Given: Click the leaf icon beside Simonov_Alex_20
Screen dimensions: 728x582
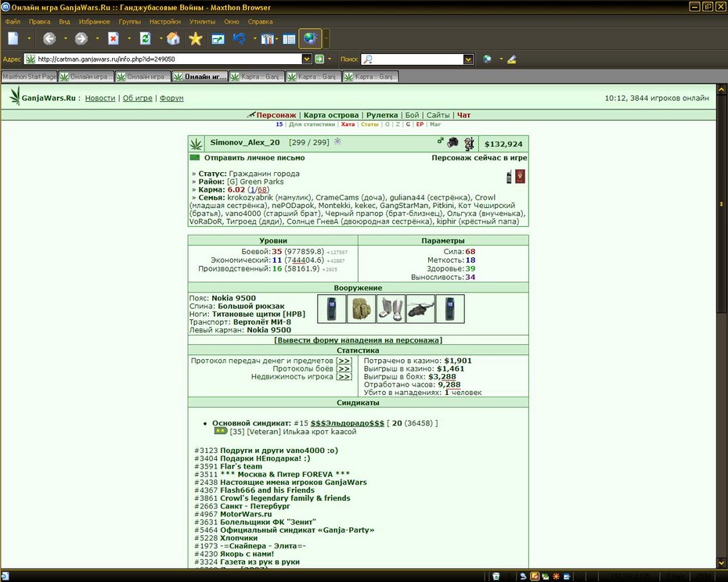Looking at the screenshot, I should click(x=196, y=144).
